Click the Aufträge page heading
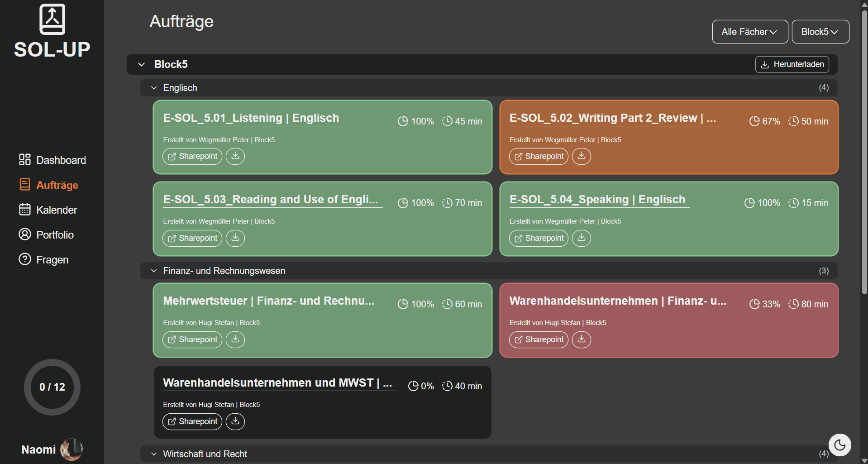This screenshot has width=868, height=464. click(x=181, y=22)
